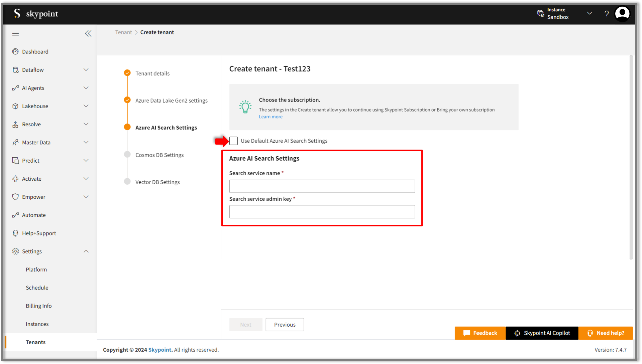Click the Dashboard icon in sidebar
The height and width of the screenshot is (364, 642).
click(x=15, y=51)
